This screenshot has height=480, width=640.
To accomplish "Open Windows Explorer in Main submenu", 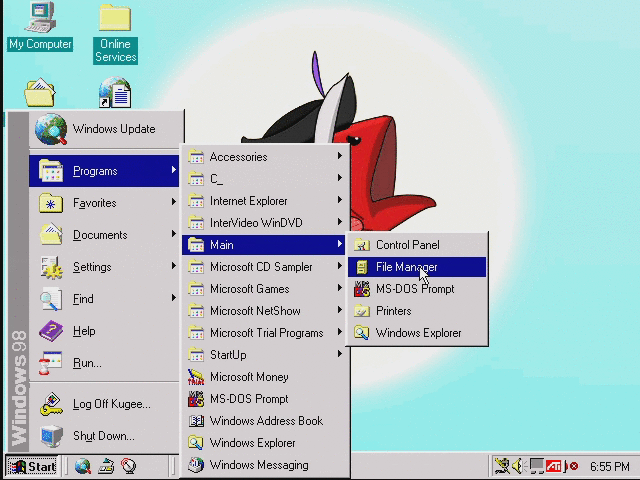I will (417, 333).
